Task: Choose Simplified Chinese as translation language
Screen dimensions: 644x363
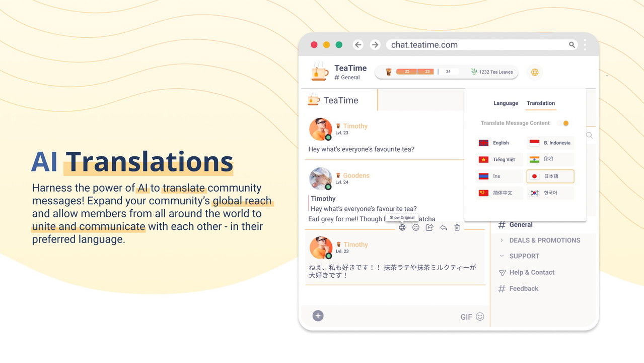Action: 499,193
